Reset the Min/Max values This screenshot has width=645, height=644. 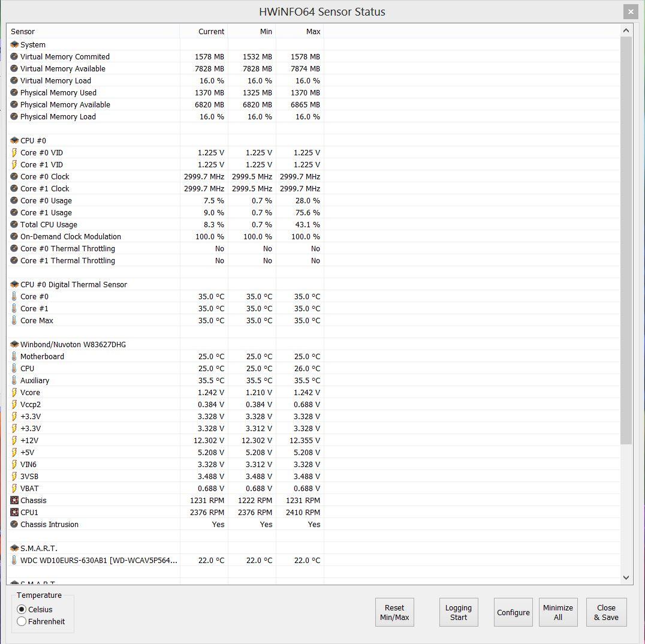point(394,612)
